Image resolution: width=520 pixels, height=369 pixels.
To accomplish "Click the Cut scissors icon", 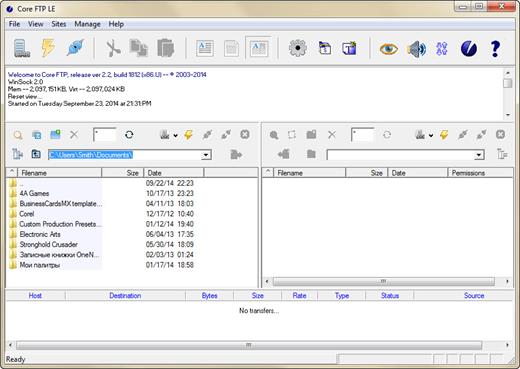I will click(113, 49).
